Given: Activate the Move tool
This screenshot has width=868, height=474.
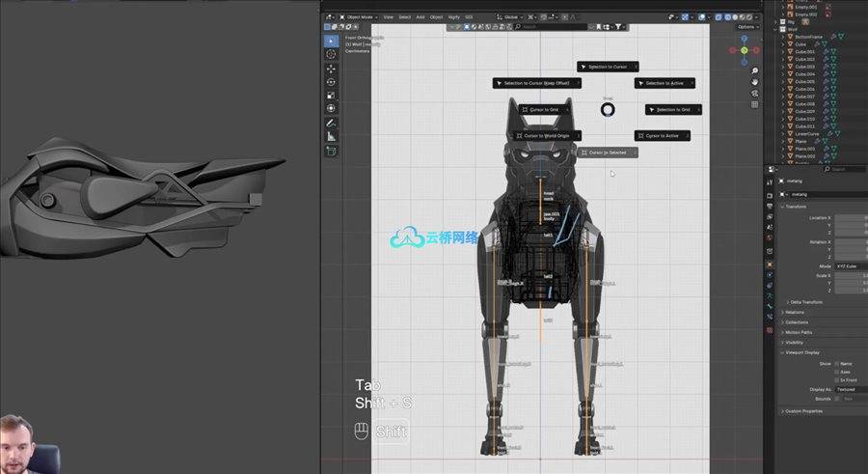Looking at the screenshot, I should pos(331,69).
